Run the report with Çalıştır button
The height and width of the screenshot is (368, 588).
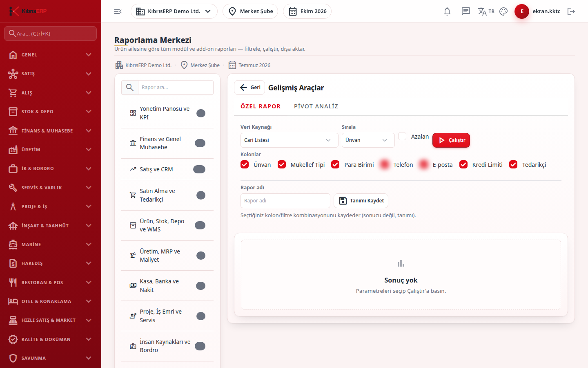click(451, 140)
